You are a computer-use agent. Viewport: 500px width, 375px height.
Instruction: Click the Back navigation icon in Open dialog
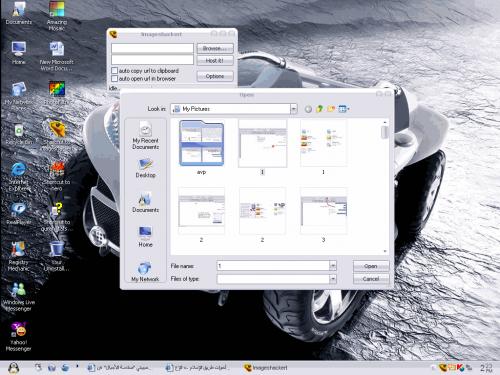(x=308, y=109)
